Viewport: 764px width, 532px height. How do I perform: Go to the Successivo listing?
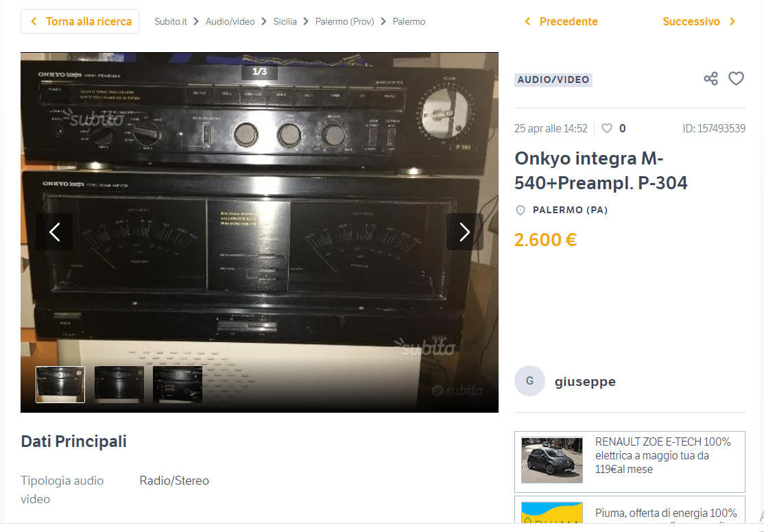coord(700,21)
